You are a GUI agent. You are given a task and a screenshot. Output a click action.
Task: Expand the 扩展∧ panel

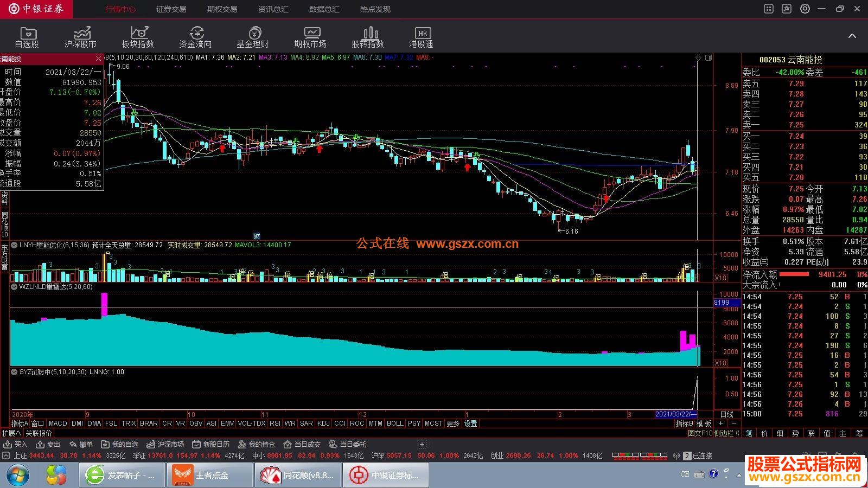(x=11, y=433)
